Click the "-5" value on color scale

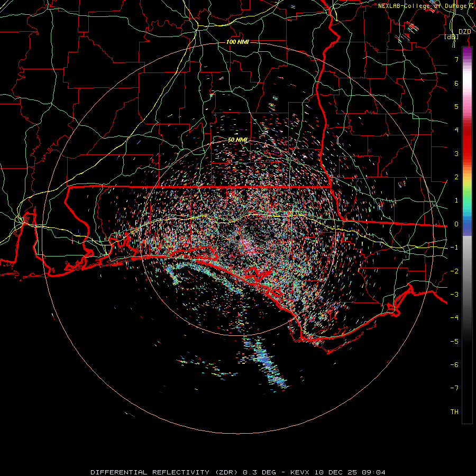(x=454, y=342)
